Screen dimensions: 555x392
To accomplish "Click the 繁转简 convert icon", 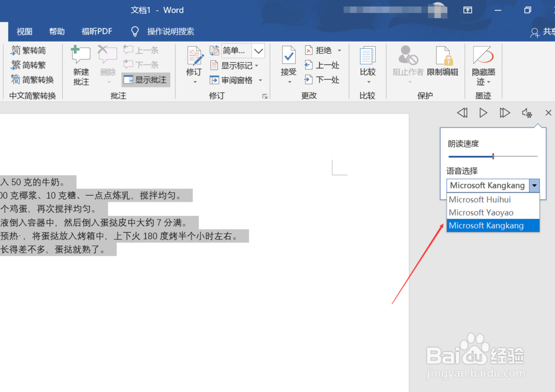I will click(16, 50).
